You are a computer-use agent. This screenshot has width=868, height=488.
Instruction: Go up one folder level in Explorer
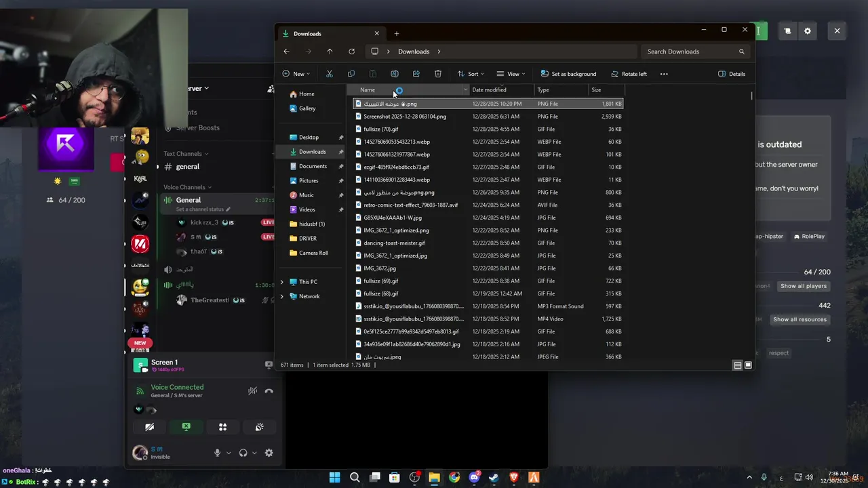(x=330, y=52)
